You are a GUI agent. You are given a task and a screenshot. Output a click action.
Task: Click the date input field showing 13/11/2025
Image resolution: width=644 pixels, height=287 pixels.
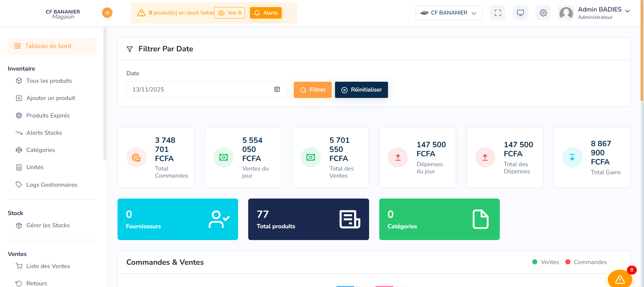(x=199, y=89)
